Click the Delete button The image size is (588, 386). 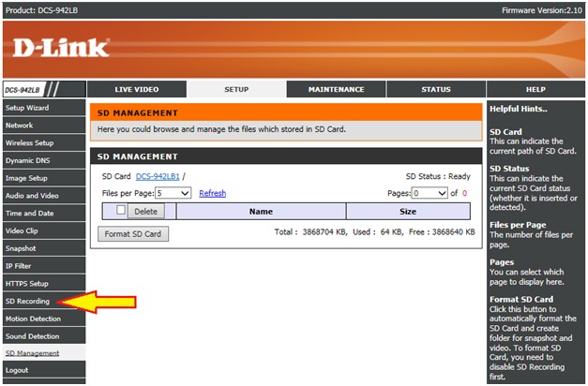[x=145, y=212]
